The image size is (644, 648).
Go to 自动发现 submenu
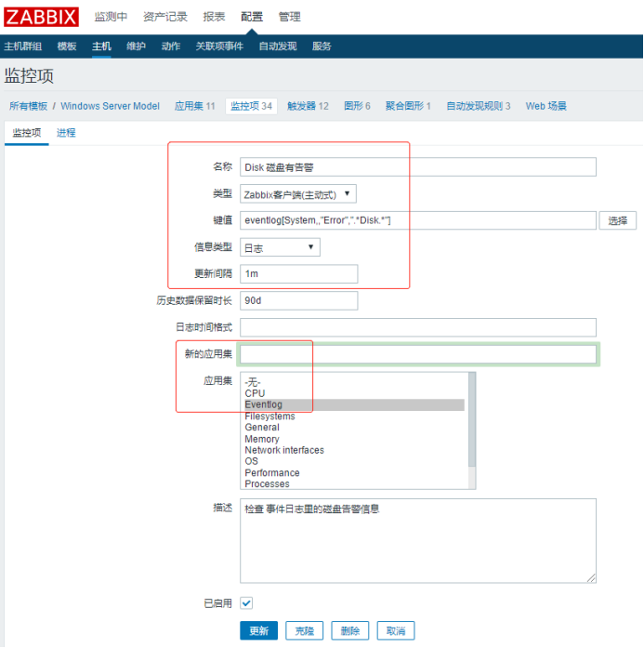pos(278,46)
